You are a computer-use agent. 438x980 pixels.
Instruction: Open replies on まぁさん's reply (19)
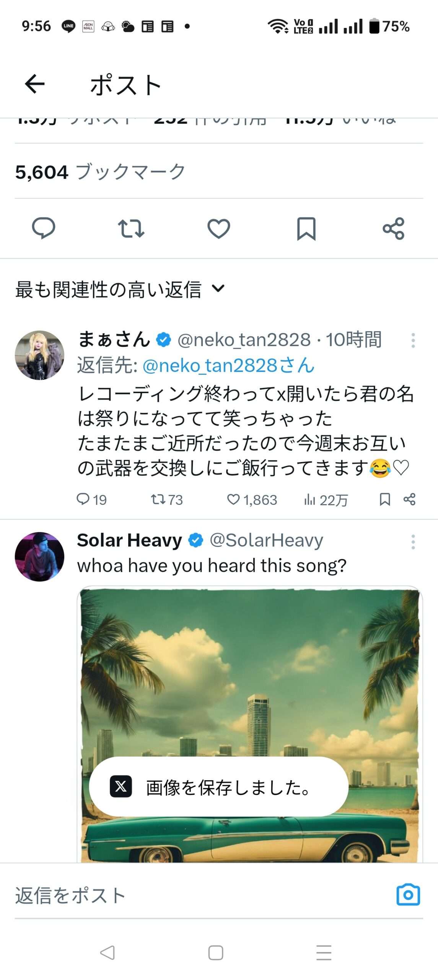(91, 500)
